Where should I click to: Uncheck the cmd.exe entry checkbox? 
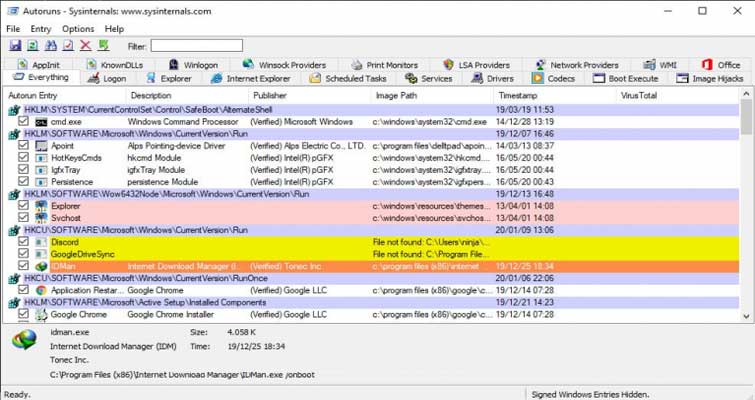pos(23,121)
